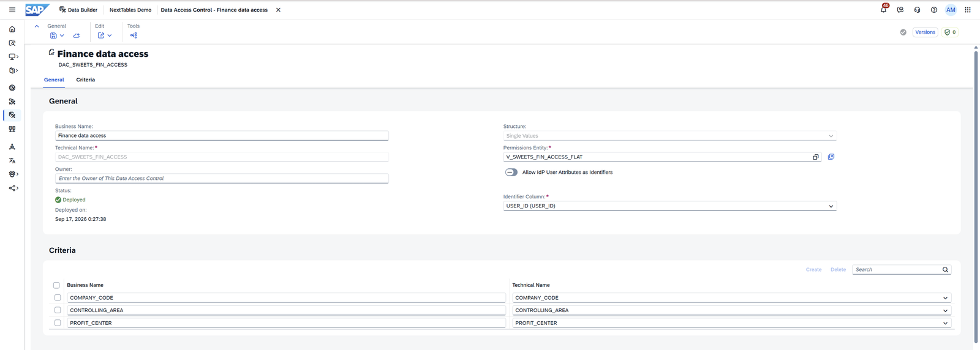Open the side navigation icon above the highlighted one
Screen dimensions: 980x350
[x=12, y=102]
